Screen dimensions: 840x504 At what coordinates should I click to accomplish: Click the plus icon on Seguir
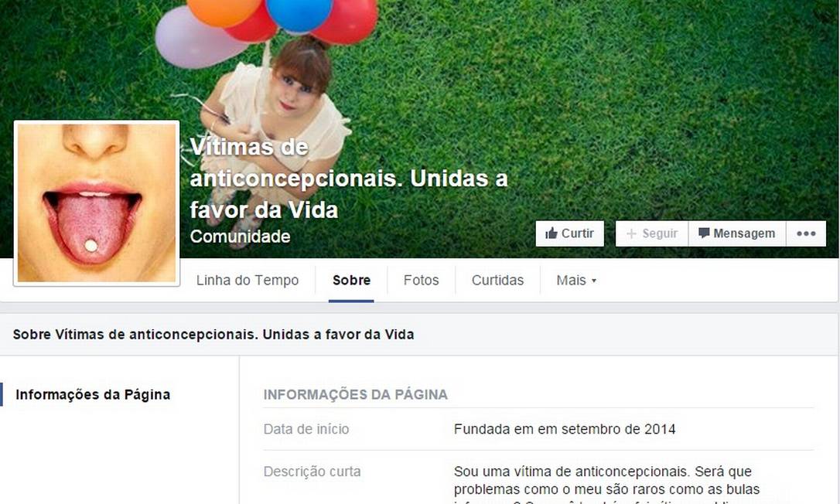[632, 233]
